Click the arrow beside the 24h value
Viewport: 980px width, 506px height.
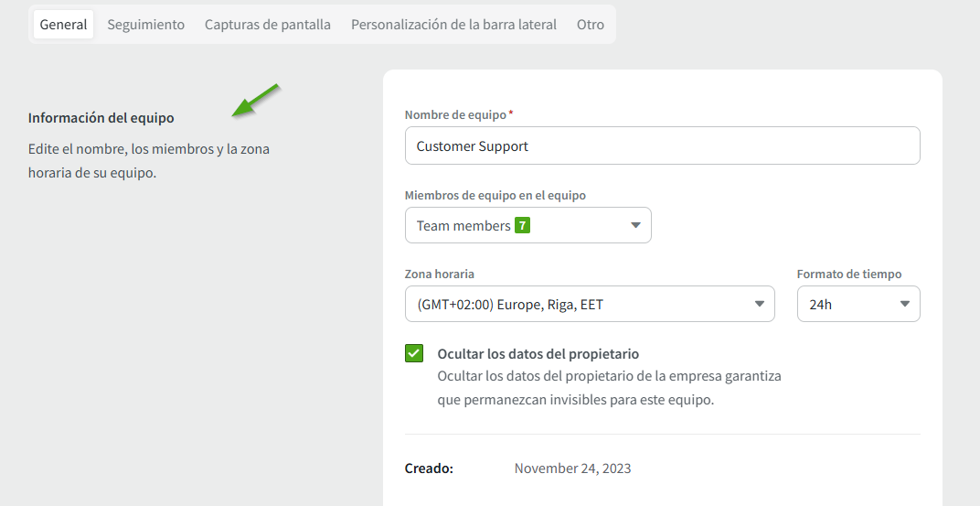(905, 305)
